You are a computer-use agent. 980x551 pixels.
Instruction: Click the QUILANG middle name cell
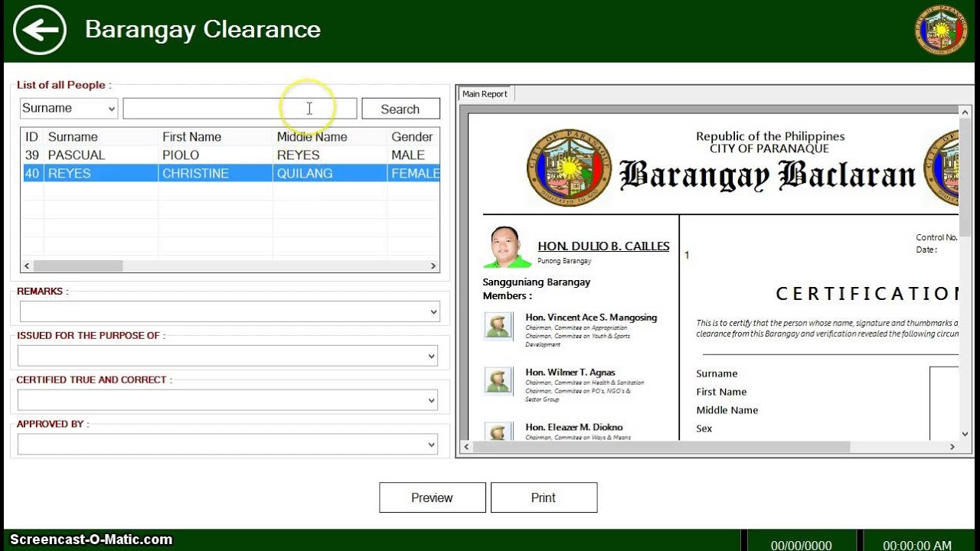tap(330, 174)
